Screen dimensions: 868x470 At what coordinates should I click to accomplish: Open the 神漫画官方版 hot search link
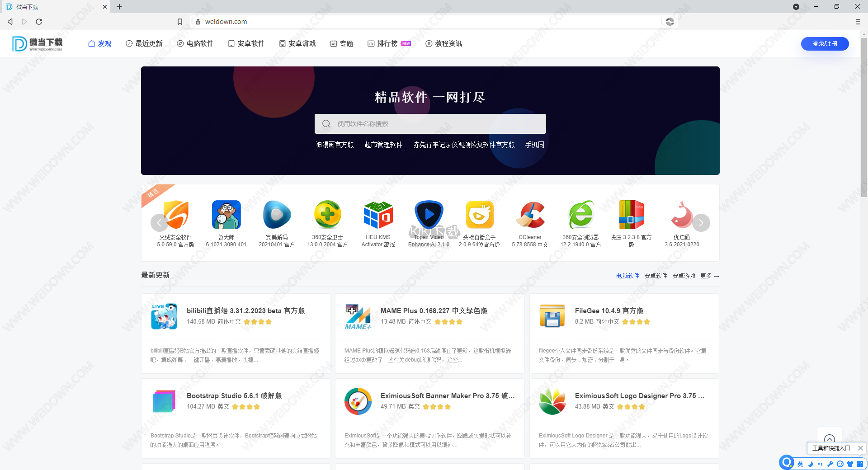point(335,145)
